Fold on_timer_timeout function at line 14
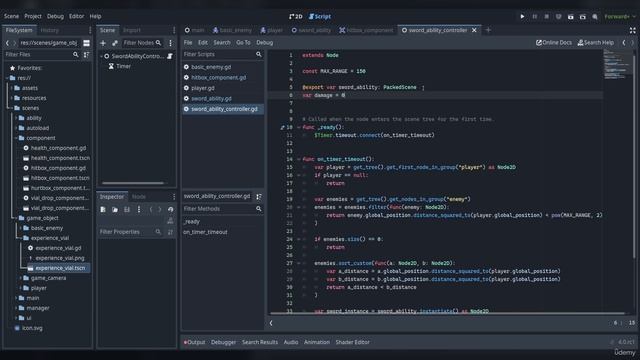This screenshot has height=360, width=640. tap(299, 159)
